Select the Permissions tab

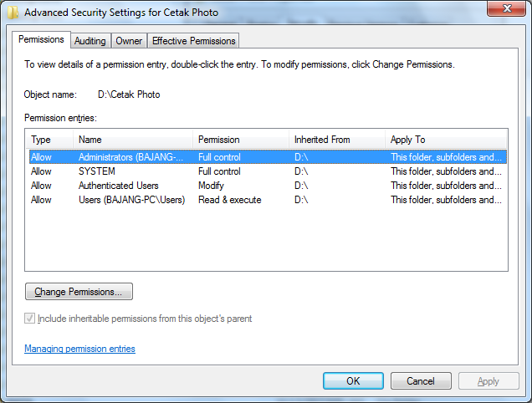pos(40,39)
